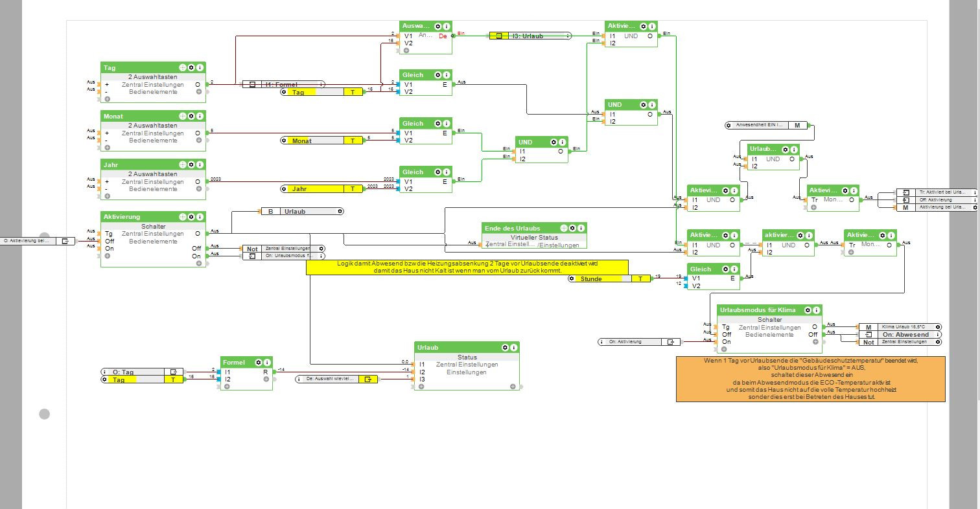Click info icon on Aktivierung switch block
Image resolution: width=980 pixels, height=509 pixels.
[200, 217]
